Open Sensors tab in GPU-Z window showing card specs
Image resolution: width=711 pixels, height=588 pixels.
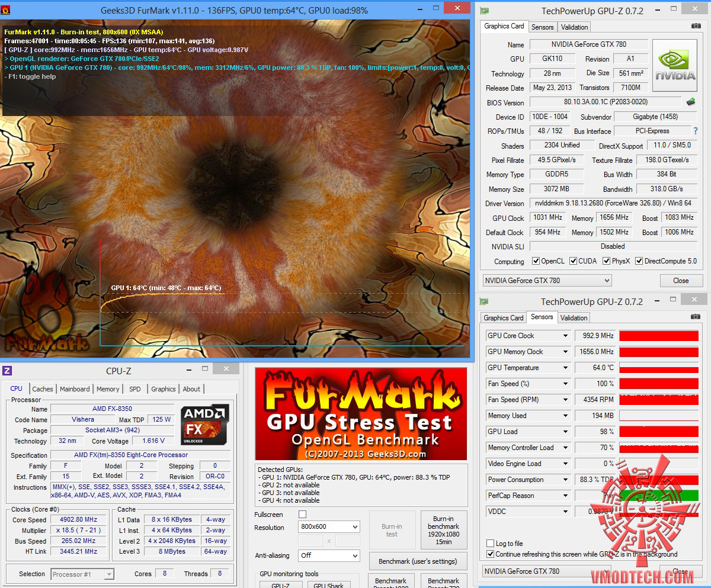point(542,27)
